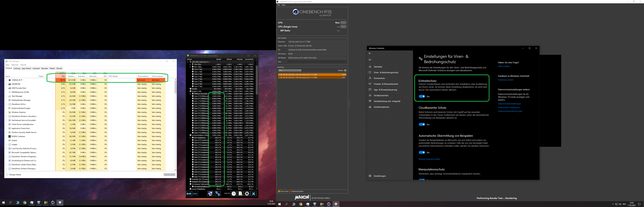Screen dimensions: 644x207
Task: Click the Windows-Sicherheit back arrow
Action: point(370,53)
